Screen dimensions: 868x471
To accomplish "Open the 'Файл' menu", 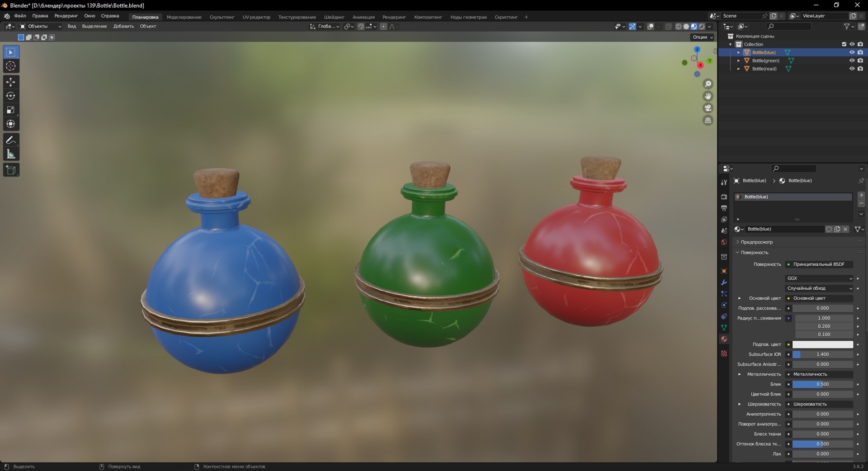I will pyautogui.click(x=20, y=16).
